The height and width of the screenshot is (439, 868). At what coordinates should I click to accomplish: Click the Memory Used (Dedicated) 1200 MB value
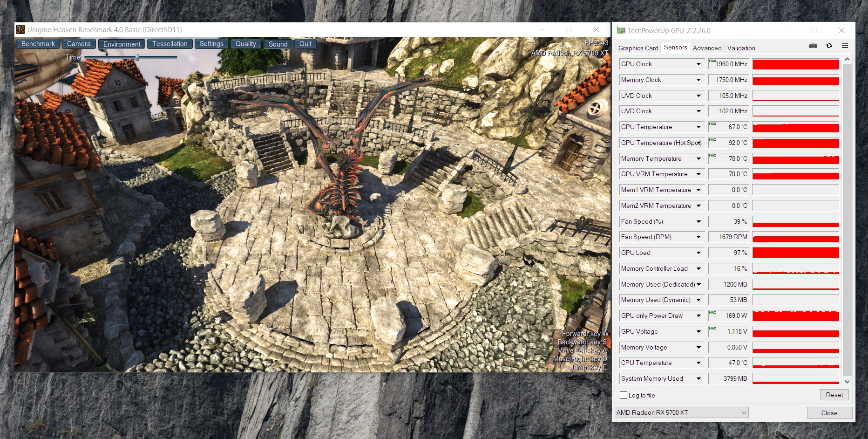pos(728,284)
